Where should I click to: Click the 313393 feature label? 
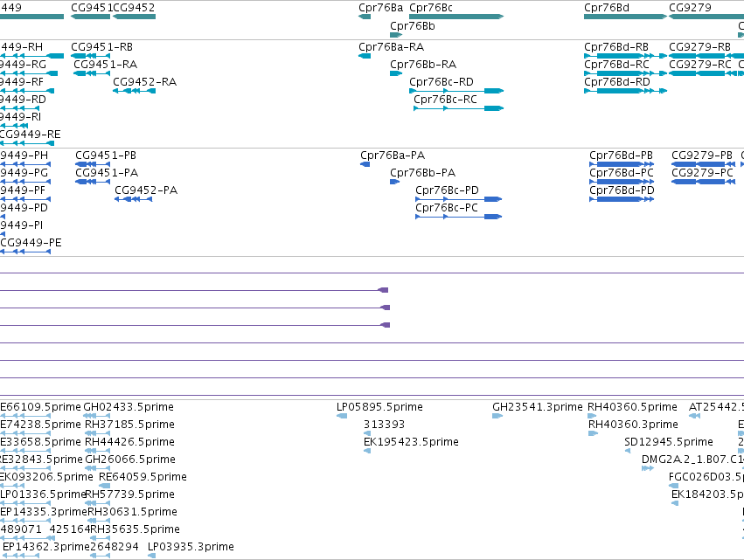[385, 425]
